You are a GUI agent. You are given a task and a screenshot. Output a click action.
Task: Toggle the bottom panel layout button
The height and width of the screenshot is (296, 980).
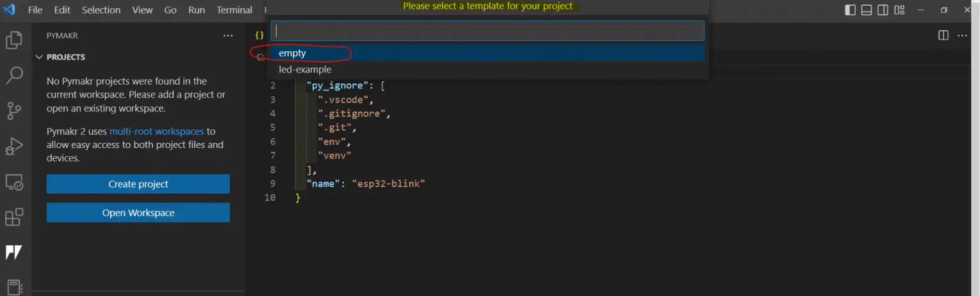(x=867, y=10)
